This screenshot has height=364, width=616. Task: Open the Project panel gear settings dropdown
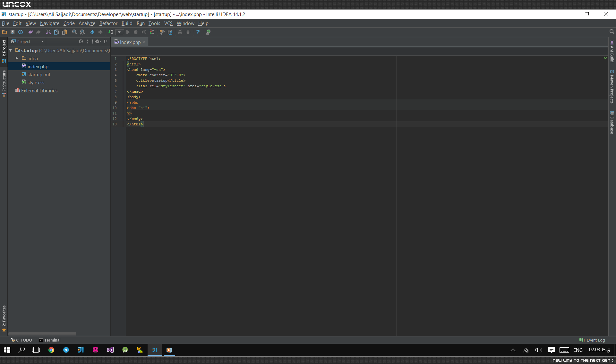(x=98, y=41)
